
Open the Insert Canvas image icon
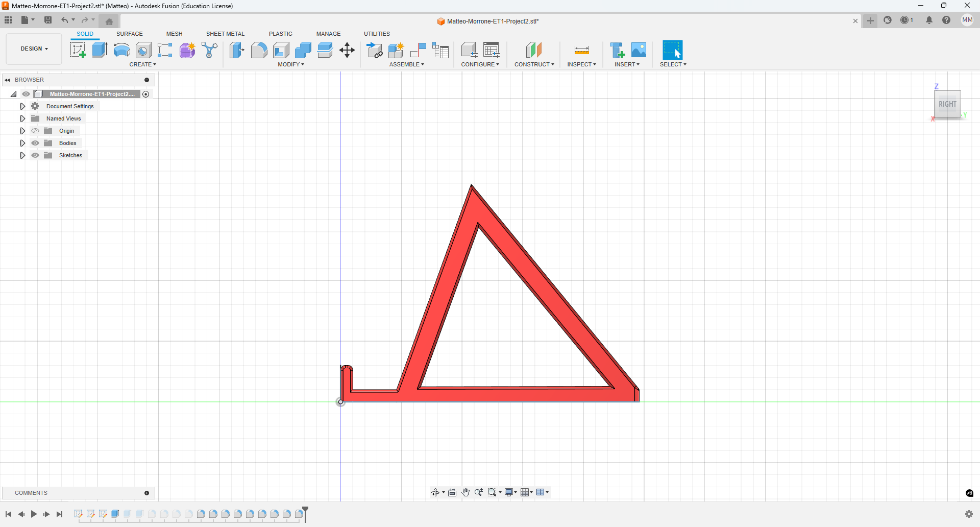pyautogui.click(x=639, y=50)
